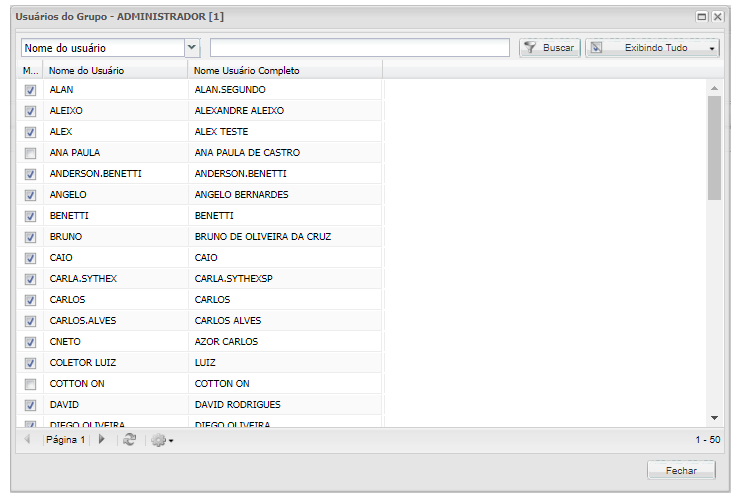Select ANA PAULA DE CASTRO cell
This screenshot has height=503, width=741.
point(285,152)
